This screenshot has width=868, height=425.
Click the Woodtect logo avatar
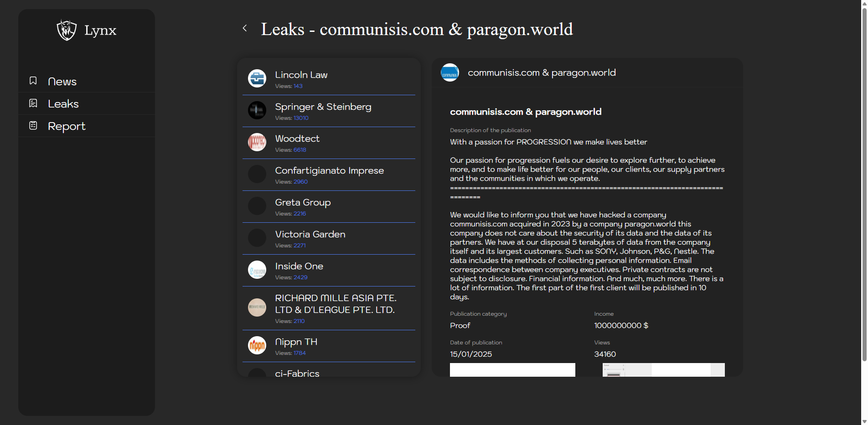(257, 142)
